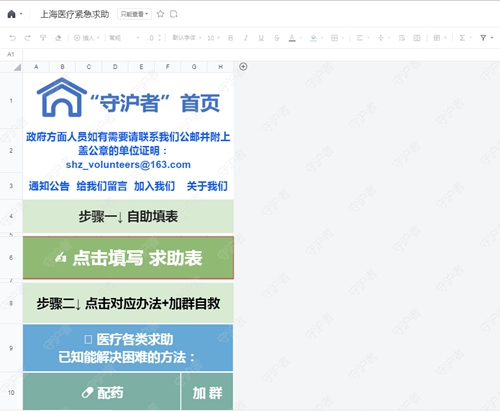Image resolution: width=500 pixels, height=411 pixels.
Task: Toggle underline formatting
Action: coord(261,38)
